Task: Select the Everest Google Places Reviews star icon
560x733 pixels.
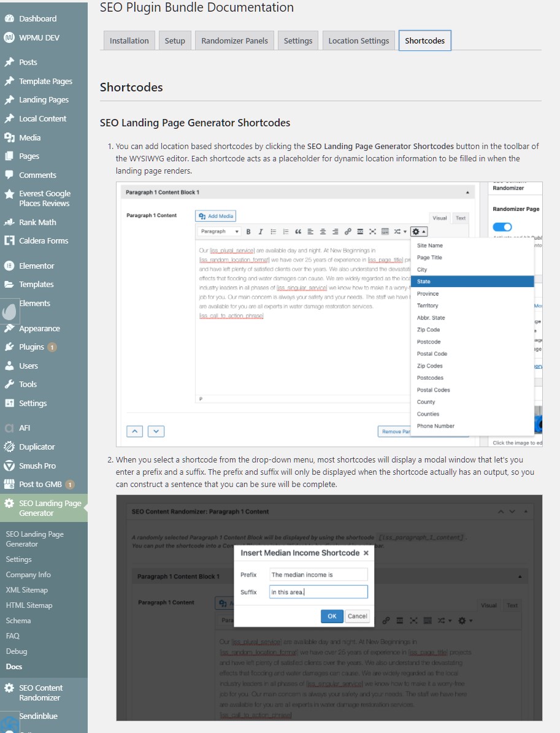Action: 9,194
